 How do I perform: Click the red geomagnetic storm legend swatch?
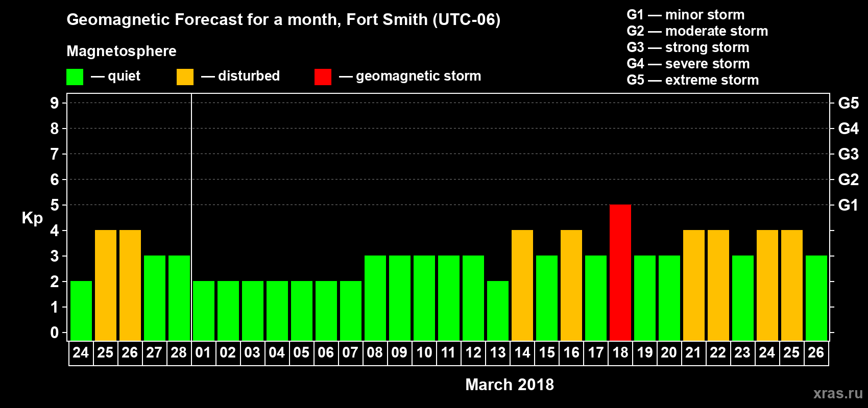[323, 77]
